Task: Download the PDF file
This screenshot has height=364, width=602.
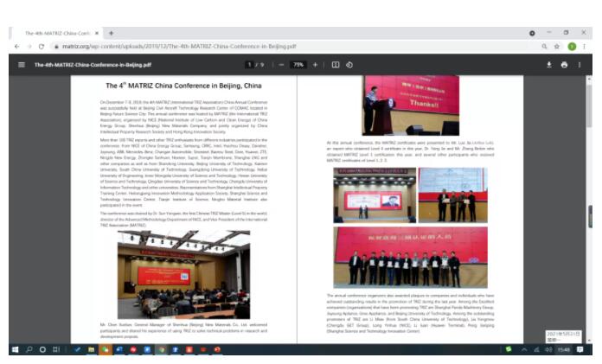Action: (548, 65)
